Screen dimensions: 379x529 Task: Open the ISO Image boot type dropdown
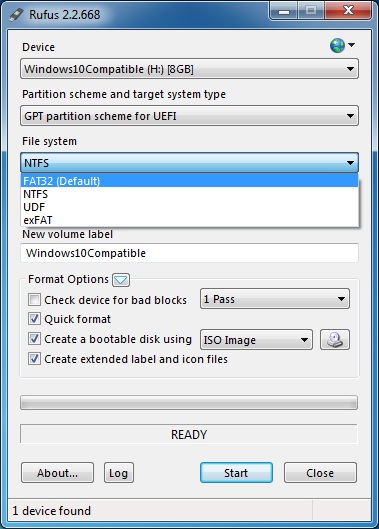(256, 340)
